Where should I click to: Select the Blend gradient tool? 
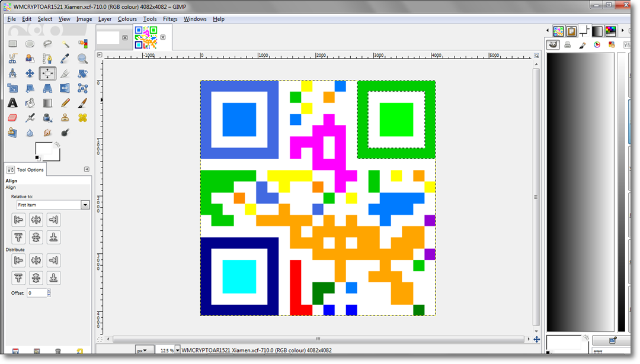47,103
